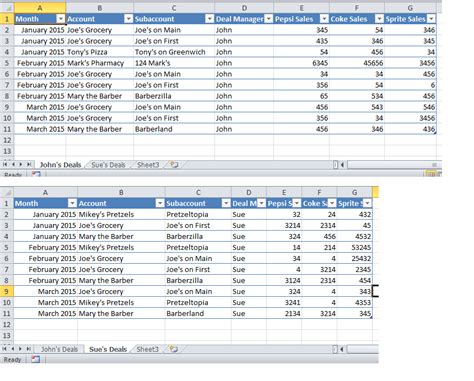
Task: Click the insert worksheet icon in bottom workbook
Action: [x=174, y=349]
